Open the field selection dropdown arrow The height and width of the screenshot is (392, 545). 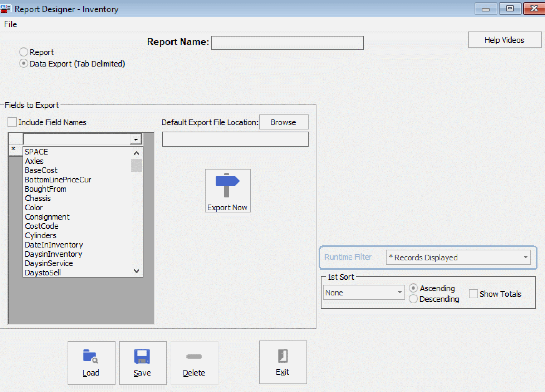point(135,139)
